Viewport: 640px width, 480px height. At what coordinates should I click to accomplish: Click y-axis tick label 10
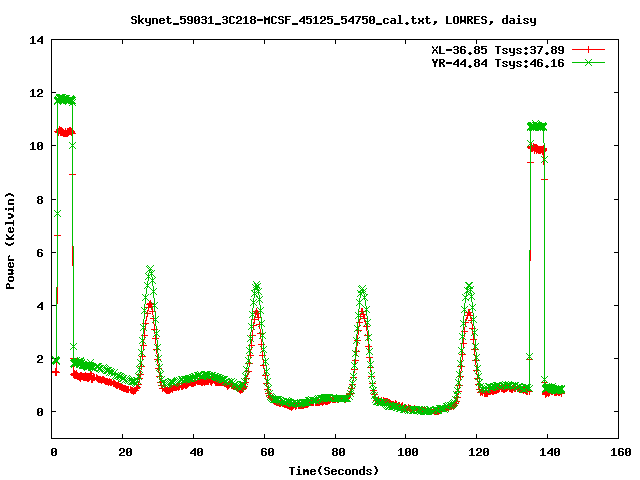(36, 146)
